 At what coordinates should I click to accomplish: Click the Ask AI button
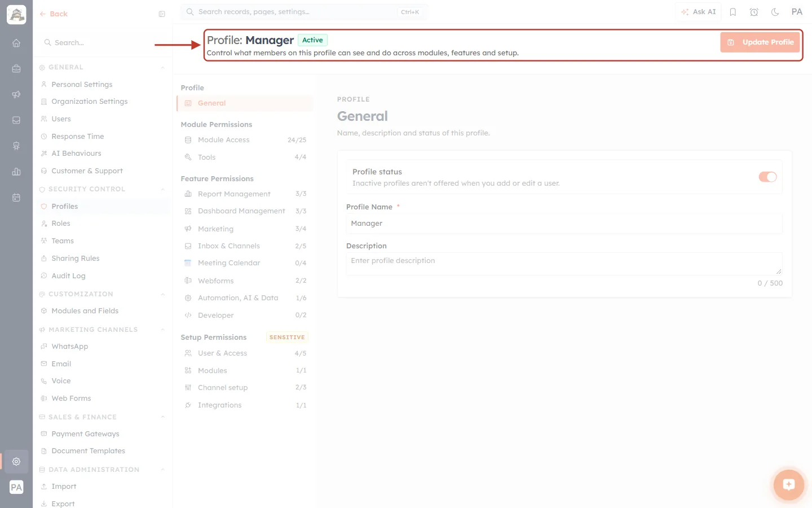click(x=699, y=12)
